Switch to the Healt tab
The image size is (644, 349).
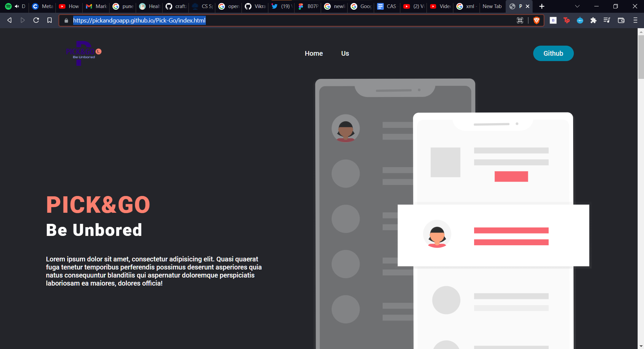(149, 6)
